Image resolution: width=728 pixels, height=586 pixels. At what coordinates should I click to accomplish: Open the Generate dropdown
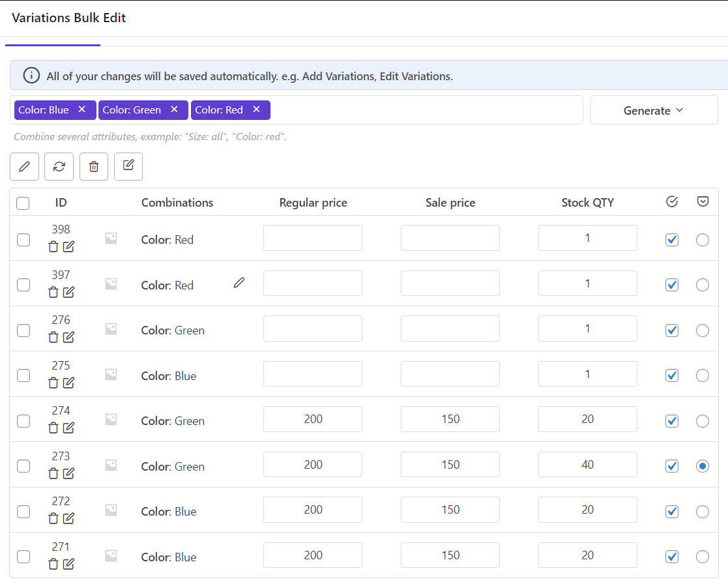[654, 110]
